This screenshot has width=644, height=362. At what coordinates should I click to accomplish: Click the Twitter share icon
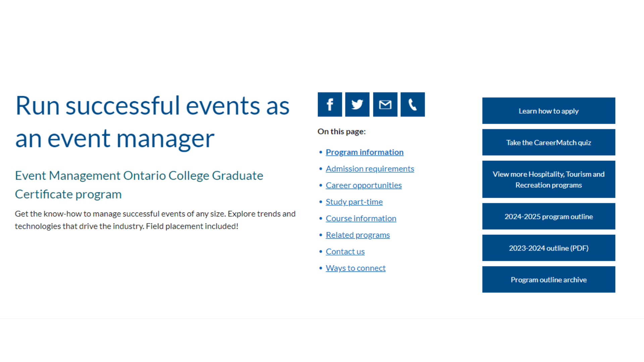(x=357, y=105)
